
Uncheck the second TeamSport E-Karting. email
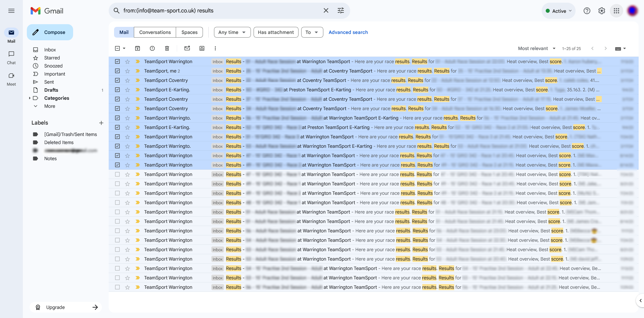coord(117,127)
